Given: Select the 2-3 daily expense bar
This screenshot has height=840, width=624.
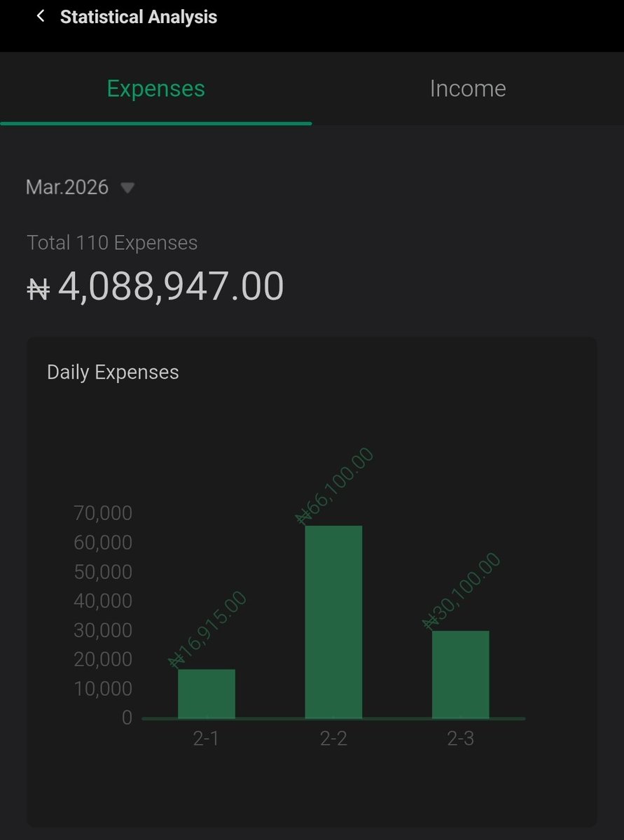Looking at the screenshot, I should [x=460, y=675].
